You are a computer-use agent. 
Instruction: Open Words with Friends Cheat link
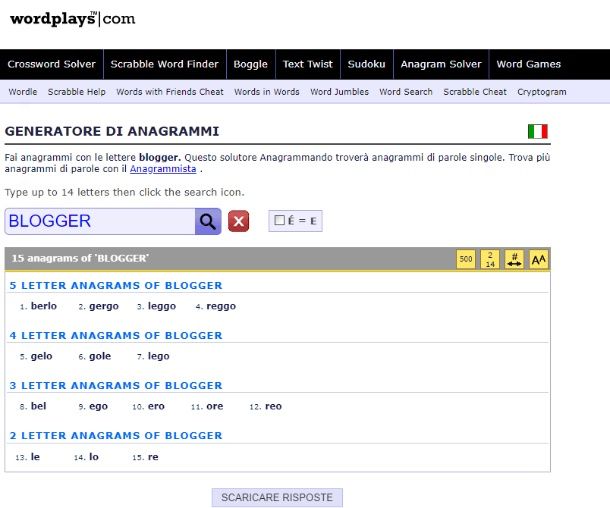tap(170, 92)
